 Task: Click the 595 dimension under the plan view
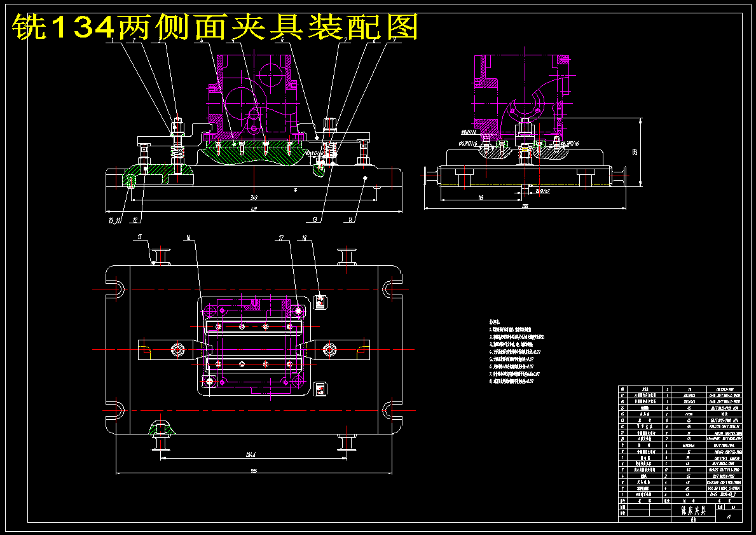tap(254, 471)
